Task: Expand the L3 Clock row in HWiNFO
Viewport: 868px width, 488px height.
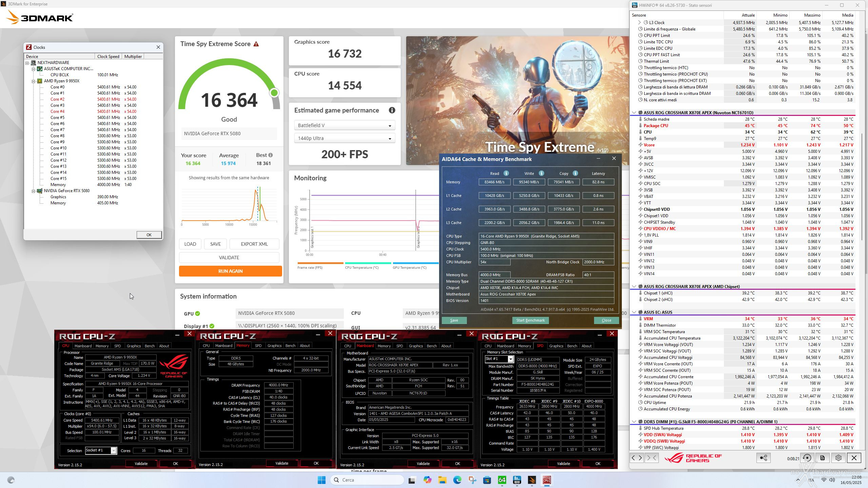Action: (x=639, y=23)
